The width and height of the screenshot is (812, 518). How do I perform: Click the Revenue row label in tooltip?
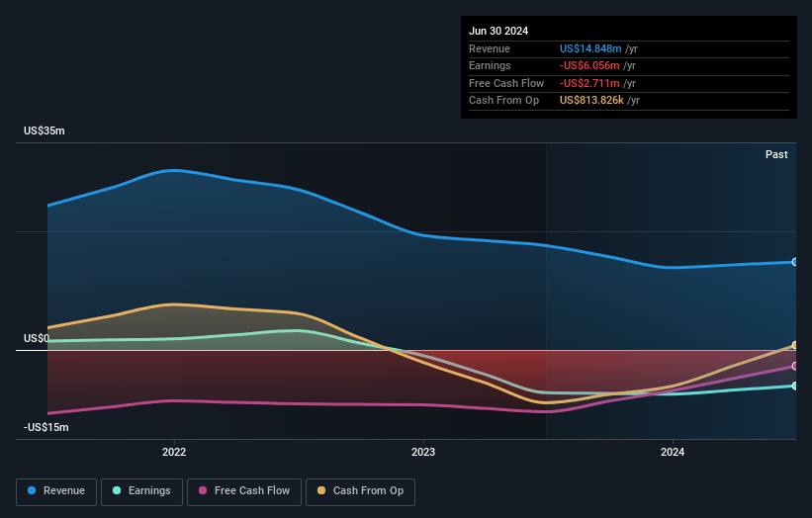coord(490,48)
